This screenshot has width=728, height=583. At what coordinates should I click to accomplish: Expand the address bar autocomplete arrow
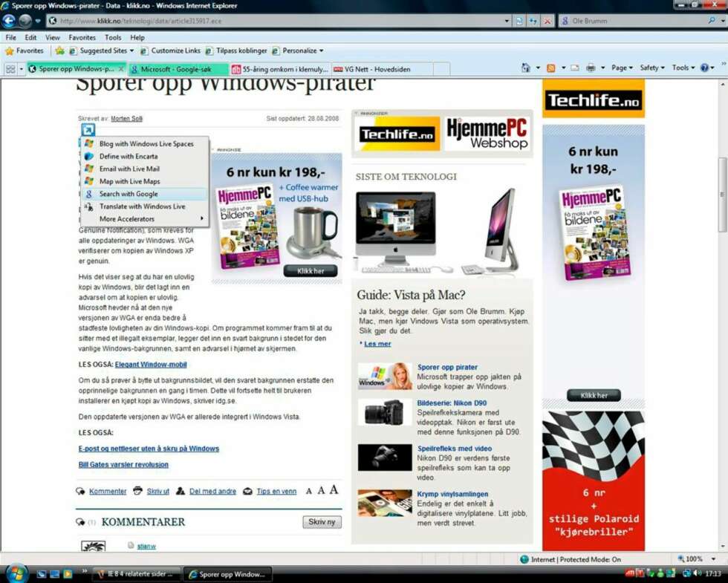(x=507, y=21)
